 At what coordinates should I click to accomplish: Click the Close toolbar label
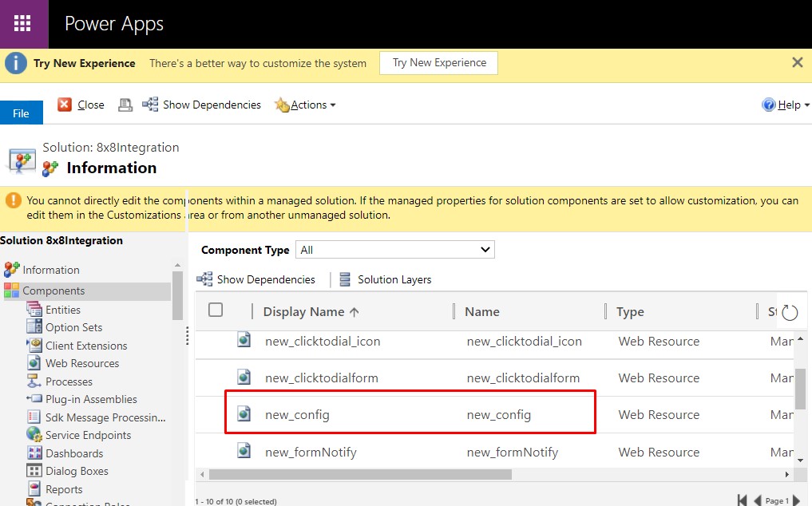pyautogui.click(x=91, y=105)
